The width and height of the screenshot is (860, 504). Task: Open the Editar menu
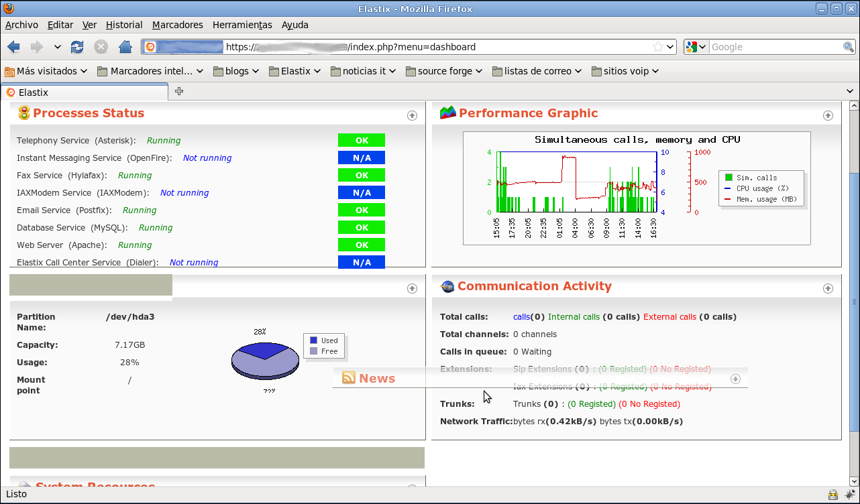pos(60,25)
